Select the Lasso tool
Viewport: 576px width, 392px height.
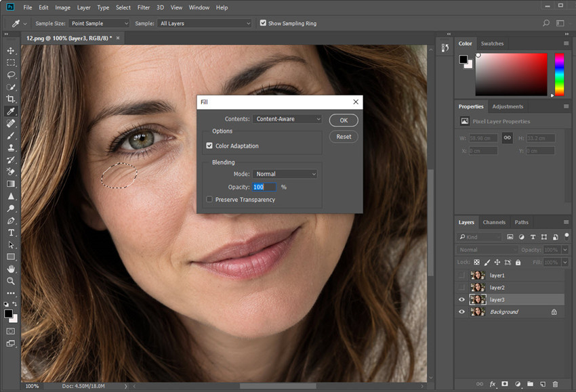pyautogui.click(x=11, y=75)
